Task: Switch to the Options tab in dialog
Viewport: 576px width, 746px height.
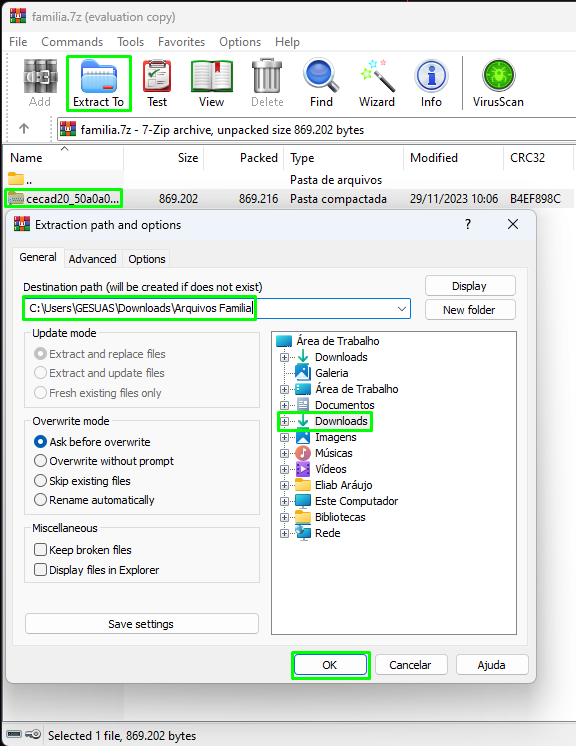Action: click(146, 259)
